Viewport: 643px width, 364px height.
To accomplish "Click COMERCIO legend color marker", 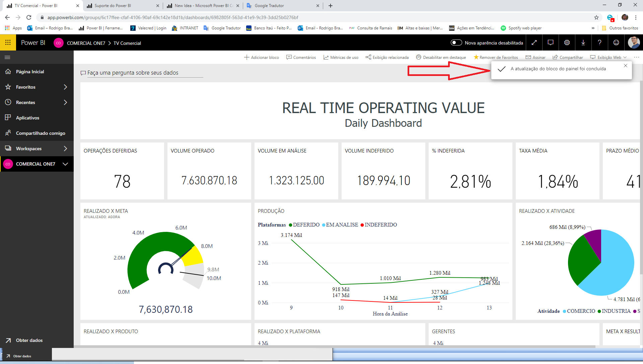I will 564,311.
